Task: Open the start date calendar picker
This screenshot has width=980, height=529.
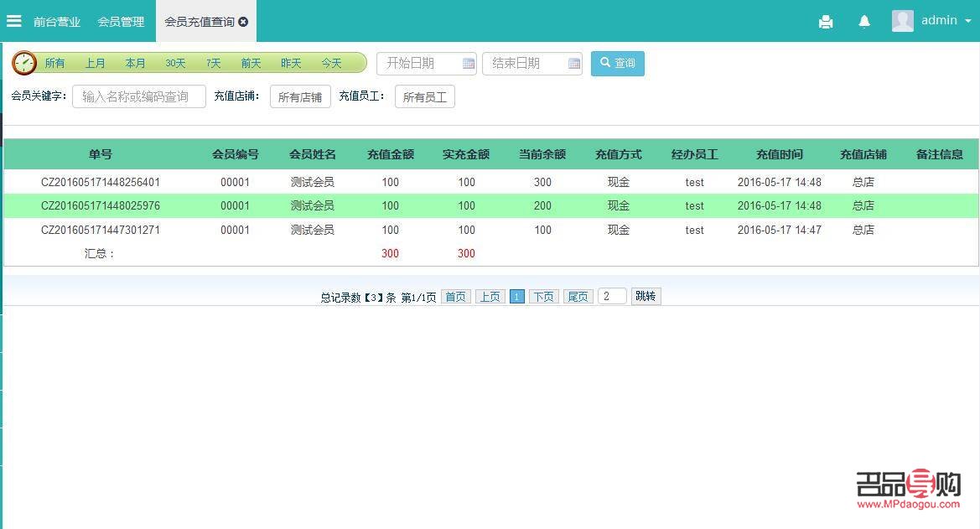Action: tap(469, 63)
